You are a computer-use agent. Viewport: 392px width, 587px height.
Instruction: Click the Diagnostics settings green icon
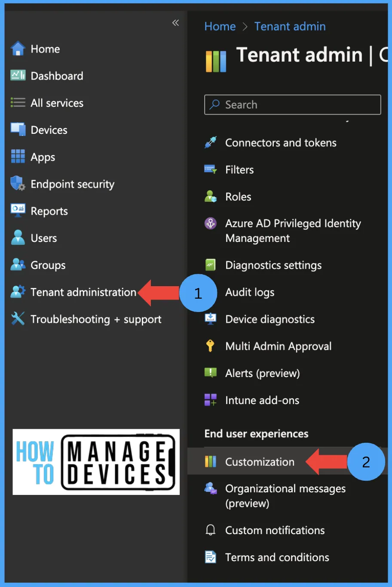point(211,265)
